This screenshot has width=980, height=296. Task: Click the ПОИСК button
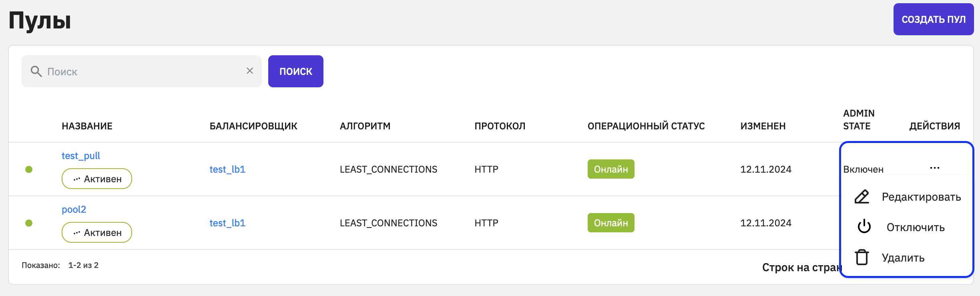point(296,71)
